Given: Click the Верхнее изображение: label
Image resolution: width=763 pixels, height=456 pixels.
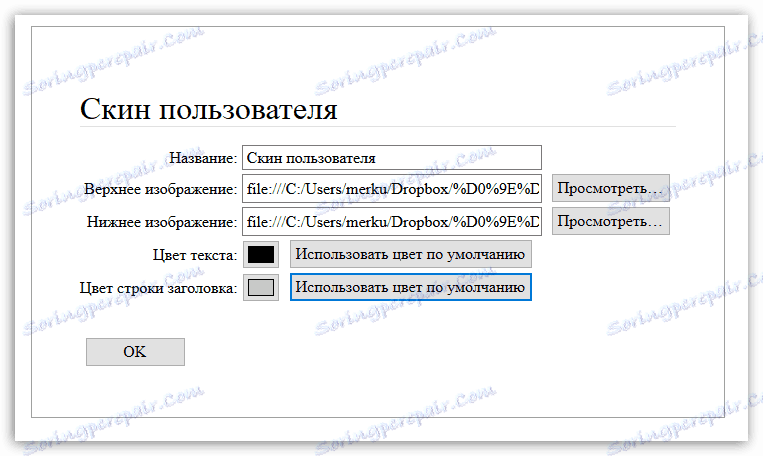Looking at the screenshot, I should coord(161,189).
